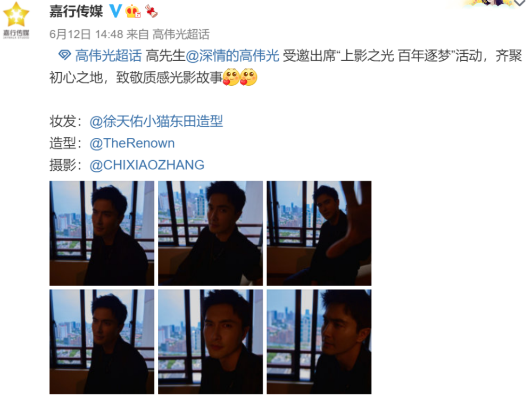This screenshot has width=532, height=398.
Task: Open mention @徐天佑小猫东田造型
Action: click(x=156, y=121)
